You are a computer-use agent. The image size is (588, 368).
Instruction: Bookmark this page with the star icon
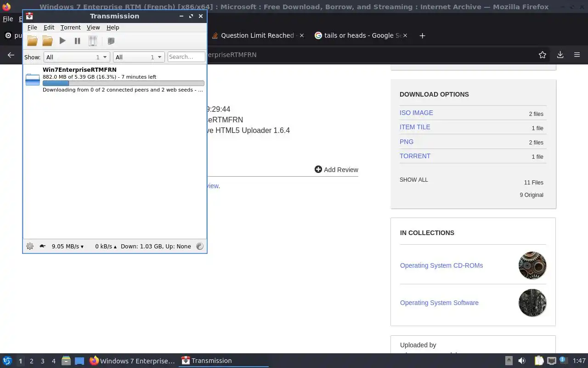pos(543,55)
